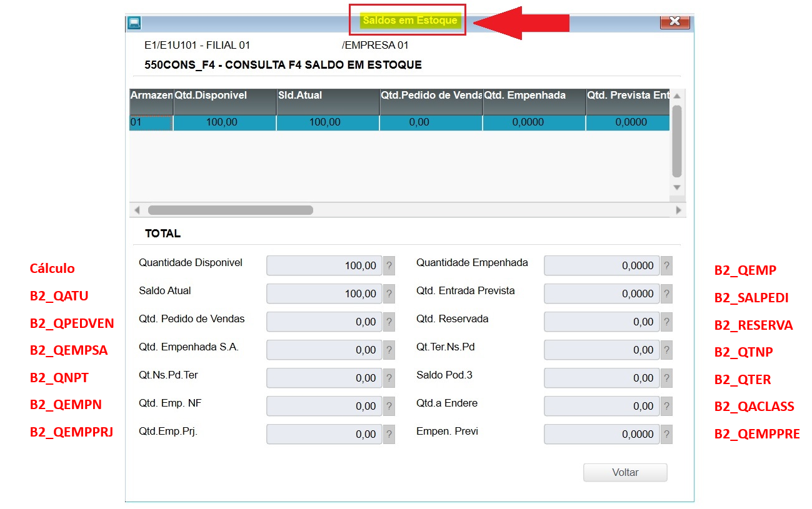Viewport: 812px width, 509px height.
Task: Click the question mark next to Quantidade Empenhada
Action: tap(666, 265)
